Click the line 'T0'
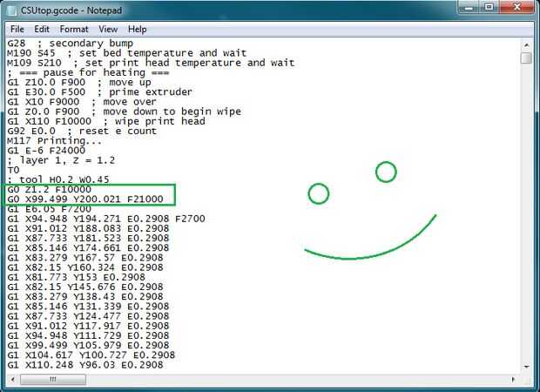The width and height of the screenshot is (540, 392). (13, 170)
